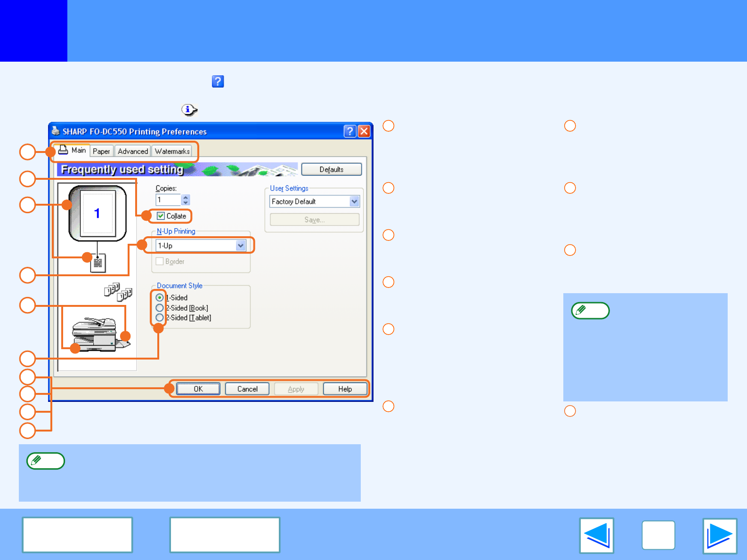Choose the 1-Sided document style

click(x=160, y=297)
